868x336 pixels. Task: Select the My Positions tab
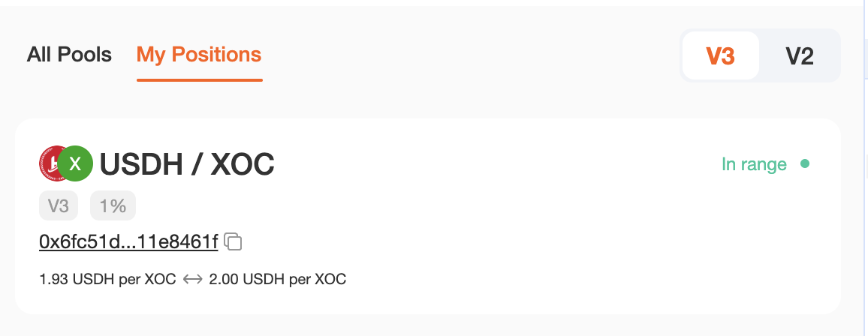tap(199, 55)
